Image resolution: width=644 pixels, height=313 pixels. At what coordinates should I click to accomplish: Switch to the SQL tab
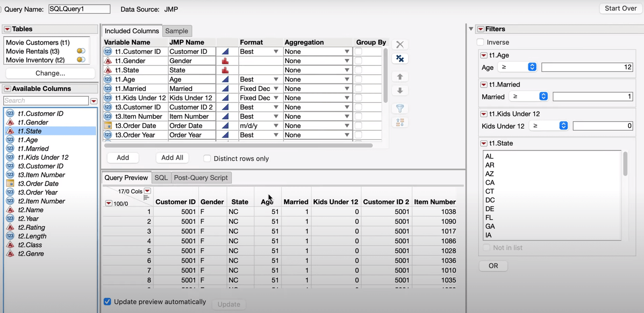click(161, 178)
